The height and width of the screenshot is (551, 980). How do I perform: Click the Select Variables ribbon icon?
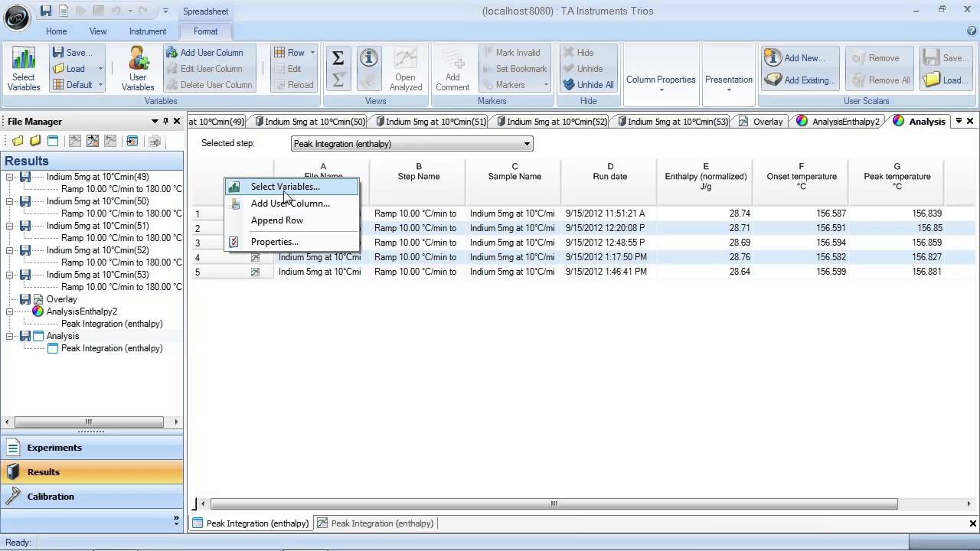coord(24,69)
